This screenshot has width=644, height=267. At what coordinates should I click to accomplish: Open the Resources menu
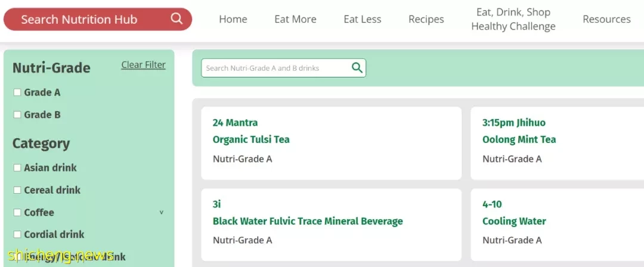[x=606, y=19]
